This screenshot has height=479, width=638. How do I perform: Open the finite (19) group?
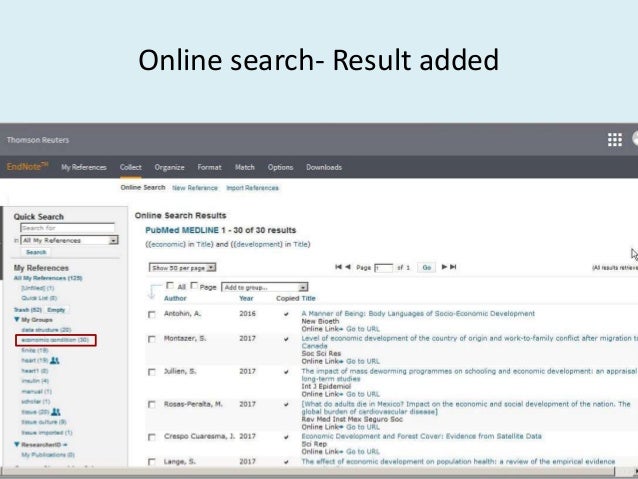pyautogui.click(x=35, y=350)
